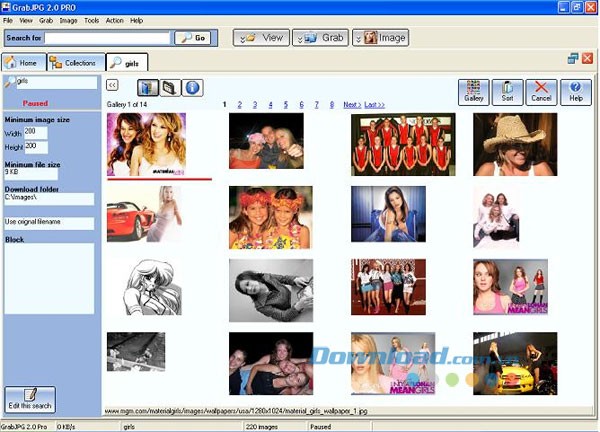Select the gallery view icon button
Screen dimensions: 600x432
[x=147, y=87]
